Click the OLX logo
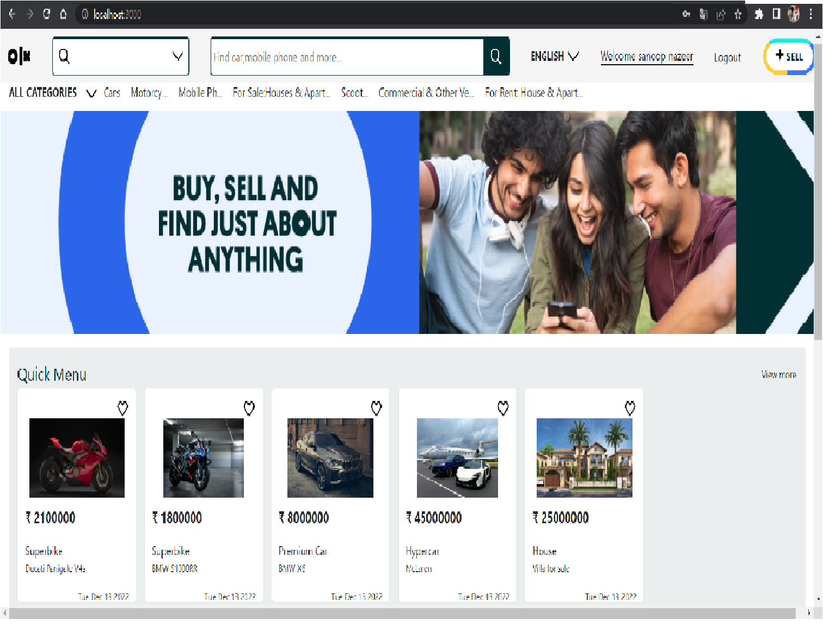This screenshot has height=644, width=823. pos(18,56)
